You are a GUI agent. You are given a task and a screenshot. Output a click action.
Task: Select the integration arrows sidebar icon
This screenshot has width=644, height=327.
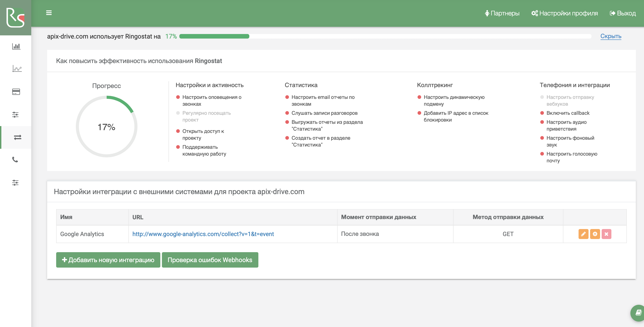point(17,137)
